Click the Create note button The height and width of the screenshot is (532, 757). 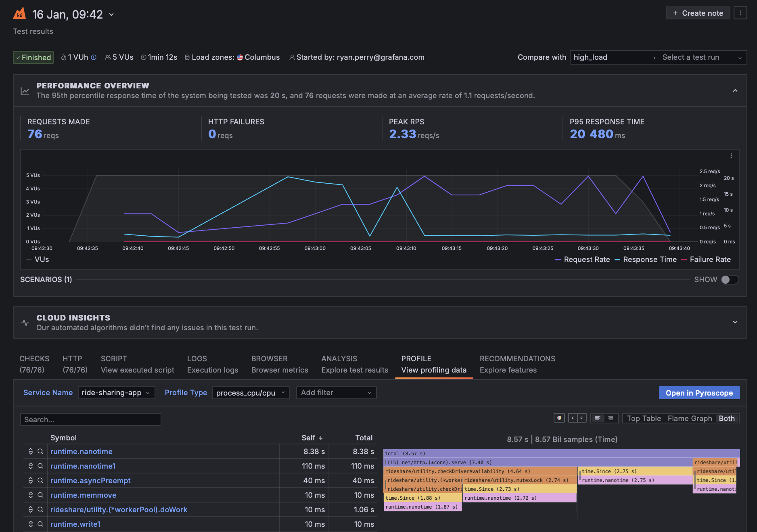coord(698,13)
